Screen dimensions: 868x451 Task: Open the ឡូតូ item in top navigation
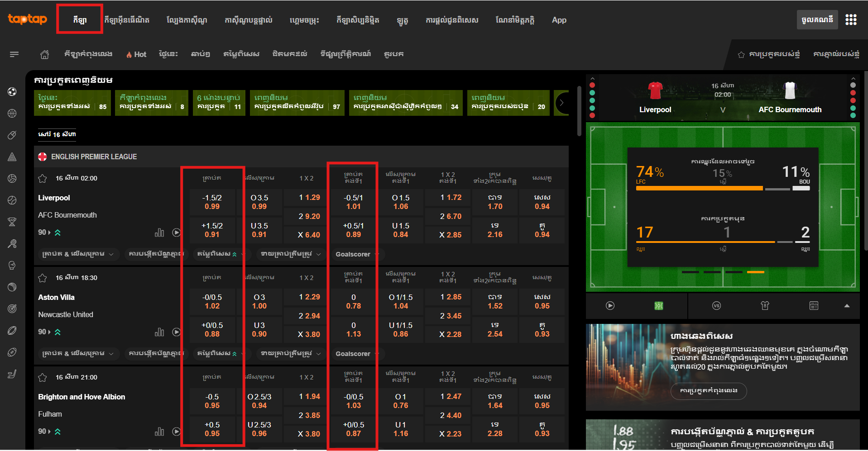[x=403, y=20]
